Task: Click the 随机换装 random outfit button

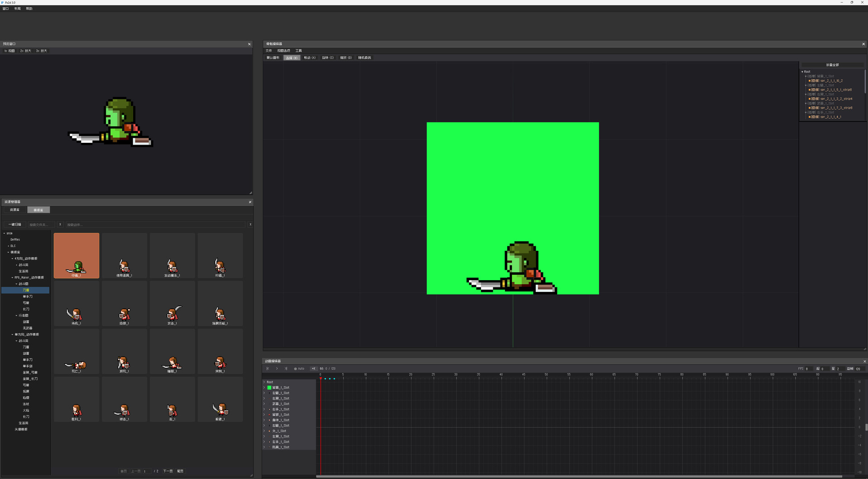Action: pos(365,58)
